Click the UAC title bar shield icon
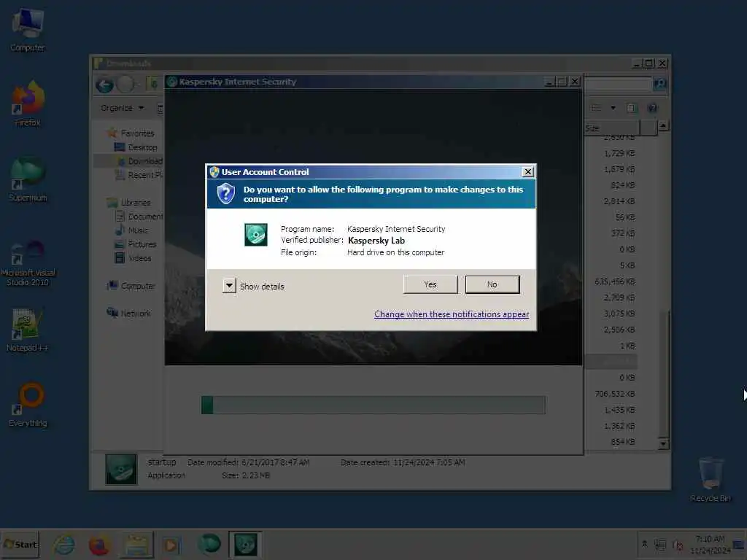Screen dimensions: 747x560 214,172
